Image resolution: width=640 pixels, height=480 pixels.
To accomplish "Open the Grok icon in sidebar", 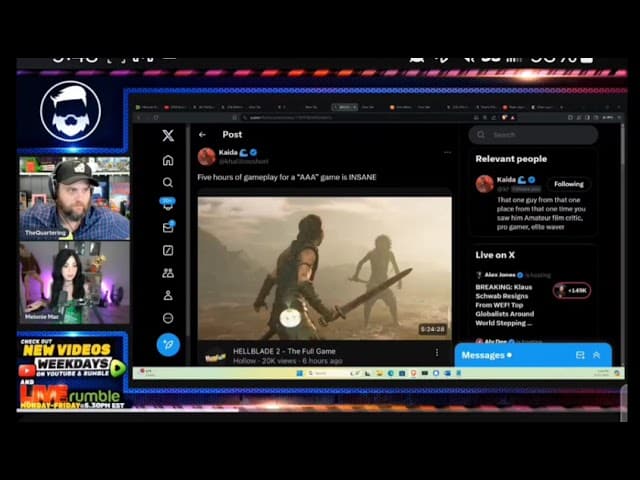I will [x=168, y=250].
